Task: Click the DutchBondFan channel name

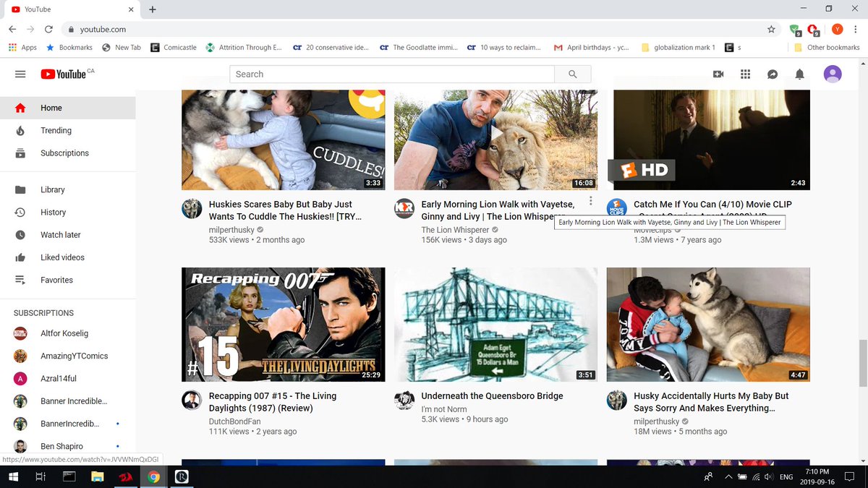Action: tap(235, 421)
